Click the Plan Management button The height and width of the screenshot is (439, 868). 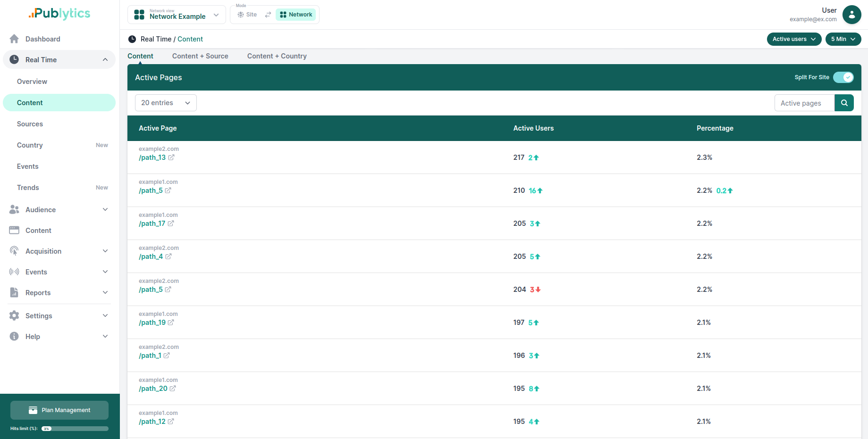coord(59,410)
